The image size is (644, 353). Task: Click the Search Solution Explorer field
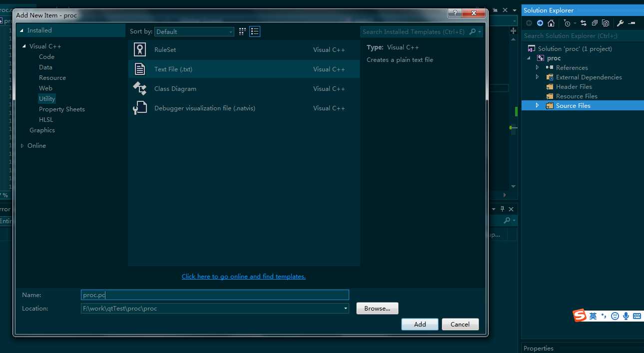click(582, 35)
